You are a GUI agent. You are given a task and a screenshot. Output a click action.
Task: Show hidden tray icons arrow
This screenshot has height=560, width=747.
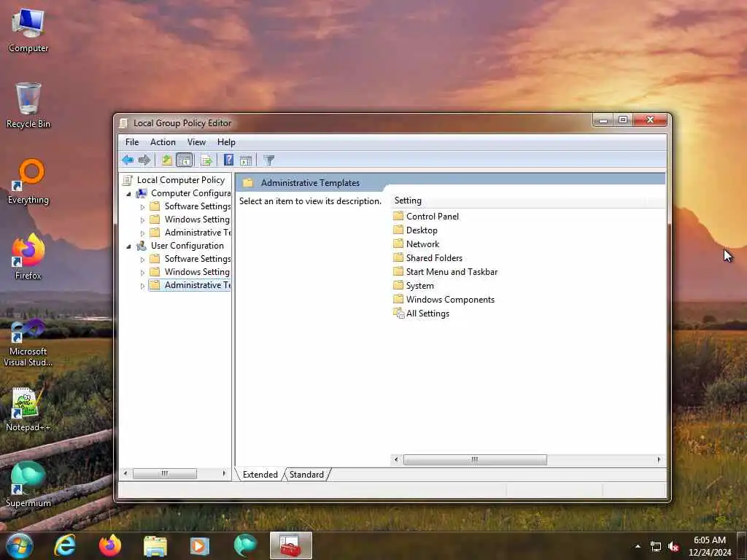[x=638, y=546]
